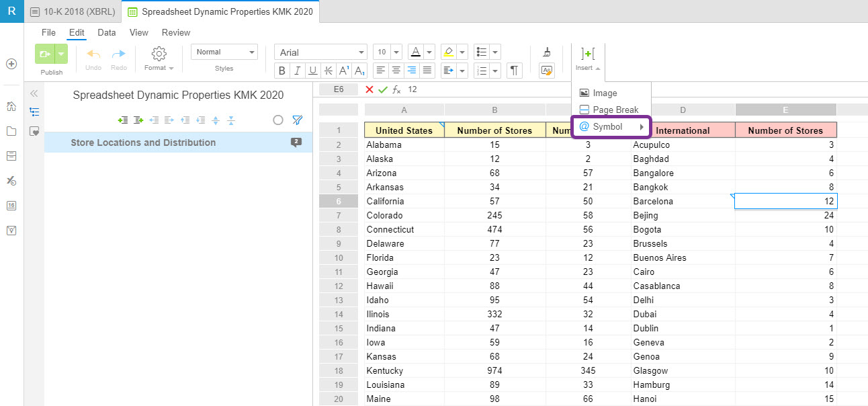
Task: Click the first green-plus outline icon
Action: (x=123, y=120)
